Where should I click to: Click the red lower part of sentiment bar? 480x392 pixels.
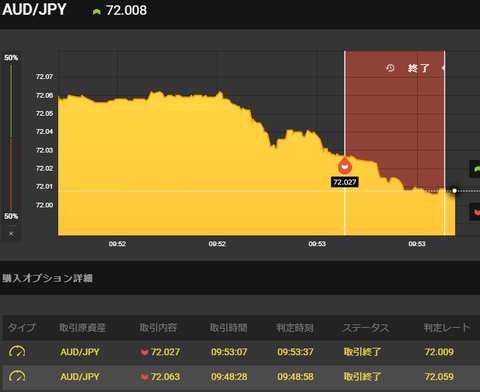[x=11, y=174]
